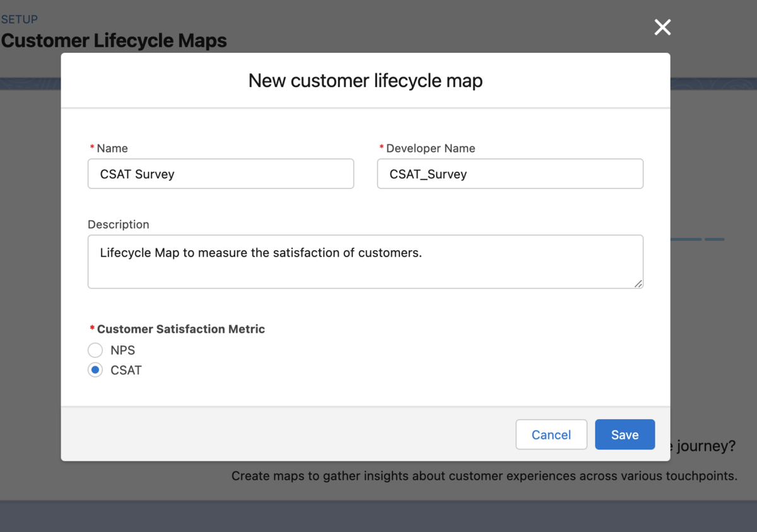The width and height of the screenshot is (757, 532).
Task: Click the Save button
Action: point(625,434)
